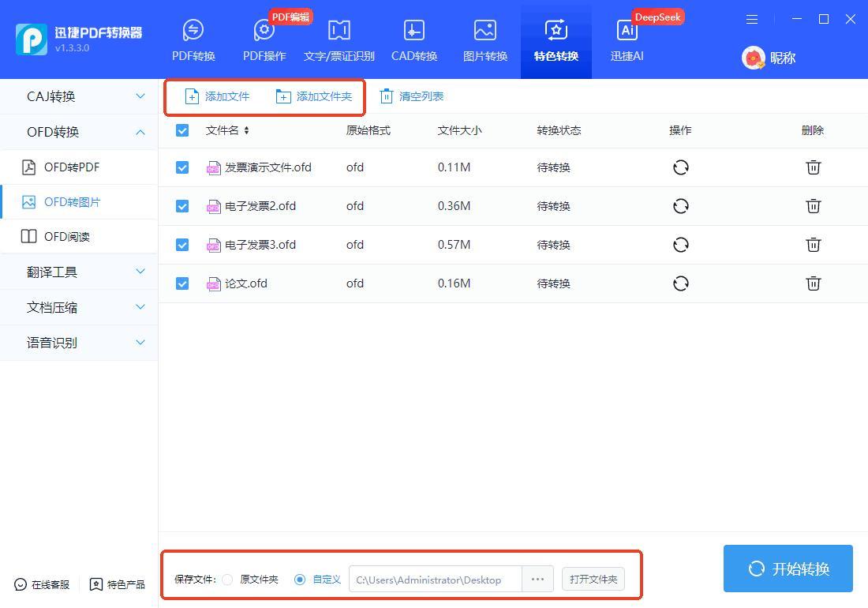The image size is (868, 608).
Task: Click the user avatar icon
Action: [754, 58]
